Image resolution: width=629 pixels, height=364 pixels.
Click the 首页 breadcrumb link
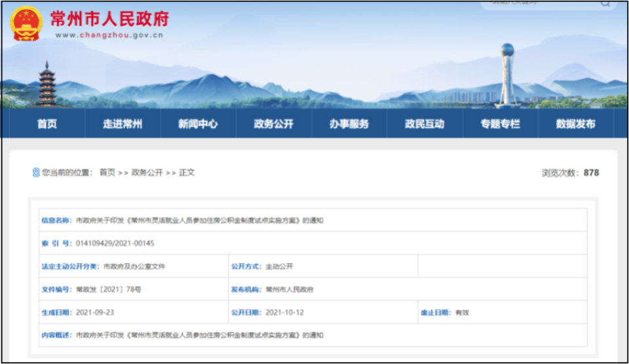point(107,172)
